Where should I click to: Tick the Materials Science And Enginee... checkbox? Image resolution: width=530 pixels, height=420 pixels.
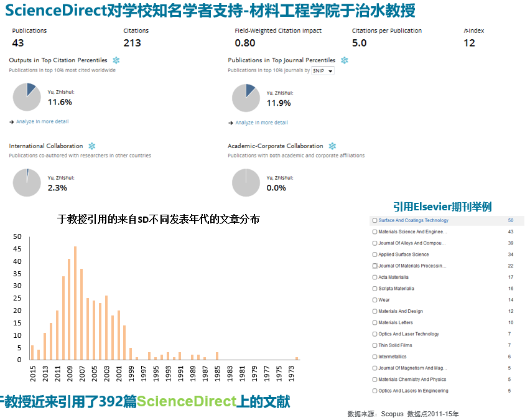click(374, 232)
